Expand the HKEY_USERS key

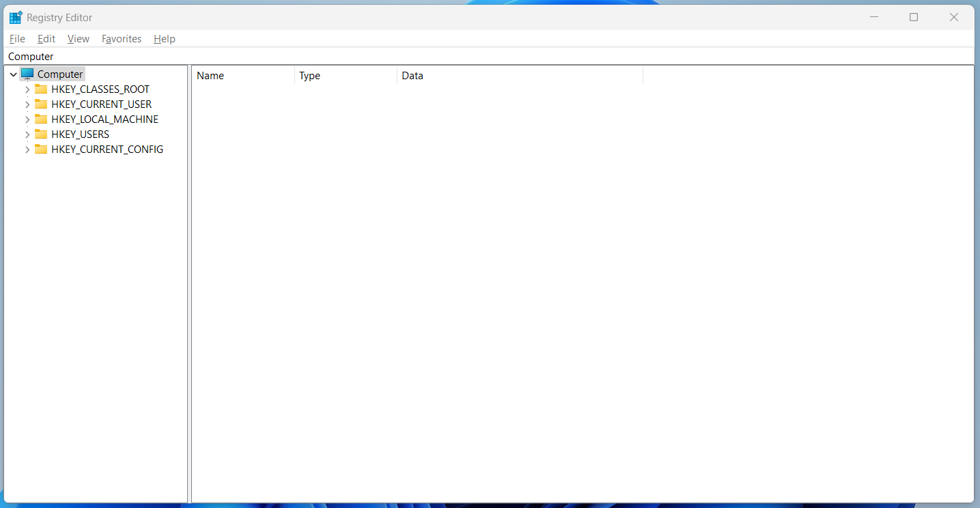tap(27, 135)
